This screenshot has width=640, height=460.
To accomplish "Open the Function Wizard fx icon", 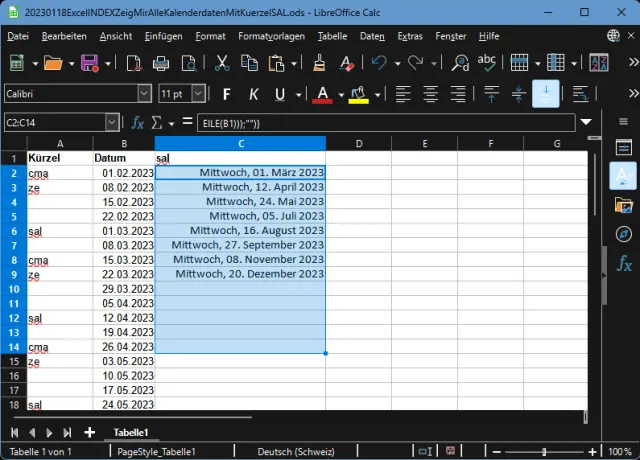I will [x=138, y=123].
